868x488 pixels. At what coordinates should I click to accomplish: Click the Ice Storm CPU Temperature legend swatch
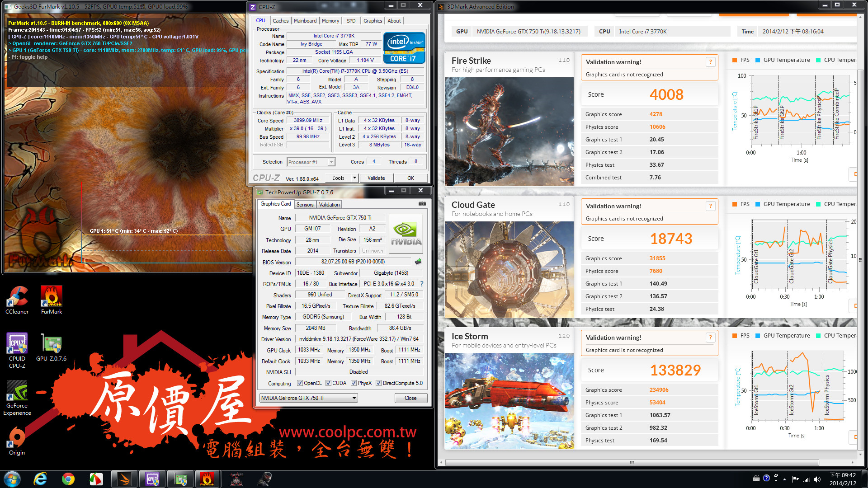tap(818, 336)
